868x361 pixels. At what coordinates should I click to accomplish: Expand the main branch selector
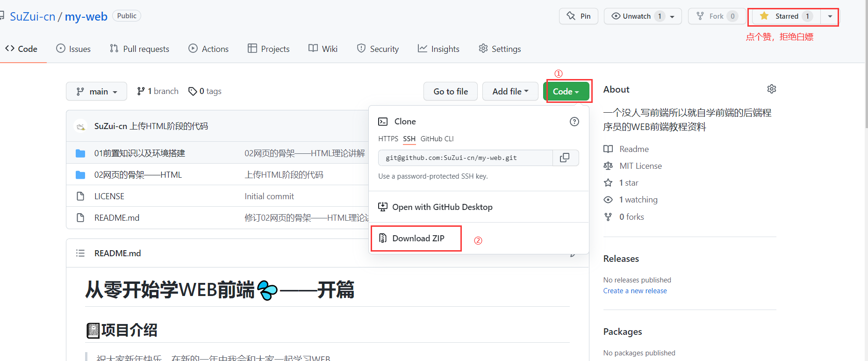96,91
